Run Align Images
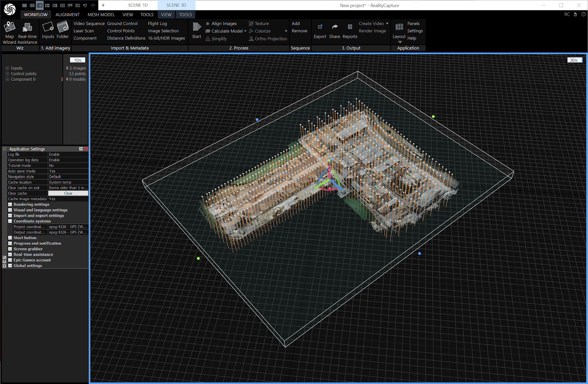 point(221,24)
